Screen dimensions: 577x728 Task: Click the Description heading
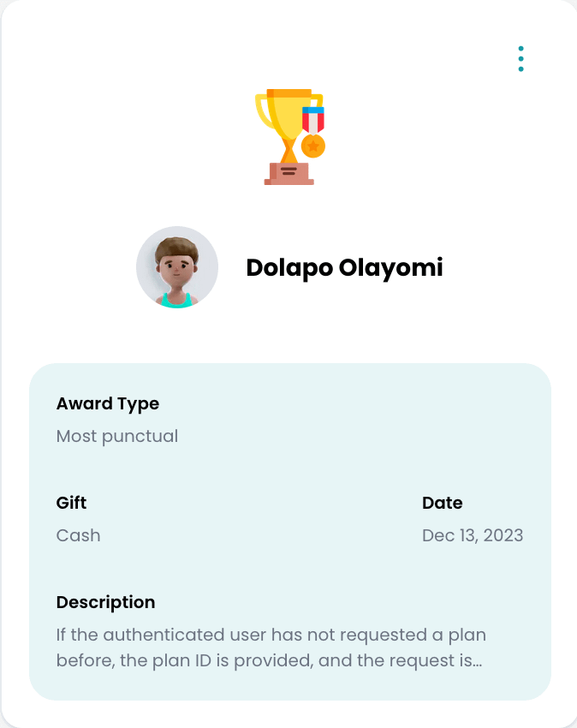tap(106, 602)
